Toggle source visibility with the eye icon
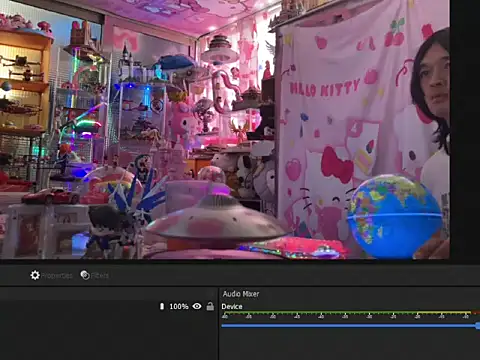This screenshot has height=360, width=480. coord(197,306)
